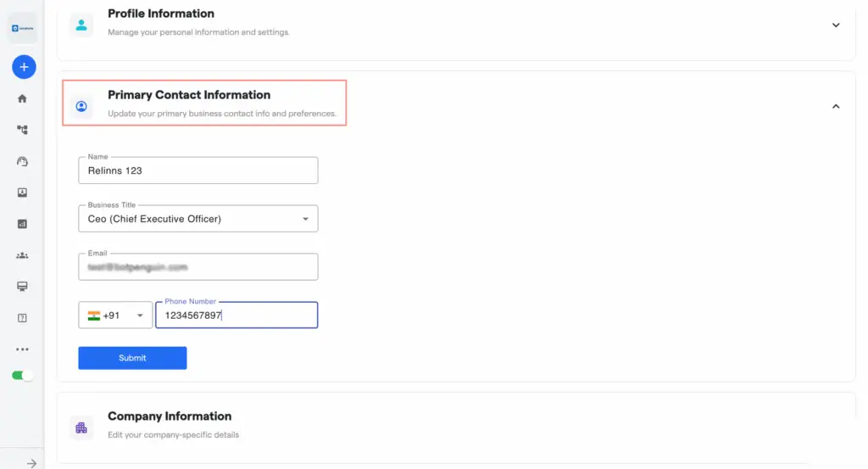
Task: Click the headset support icon in sidebar
Action: click(x=22, y=161)
